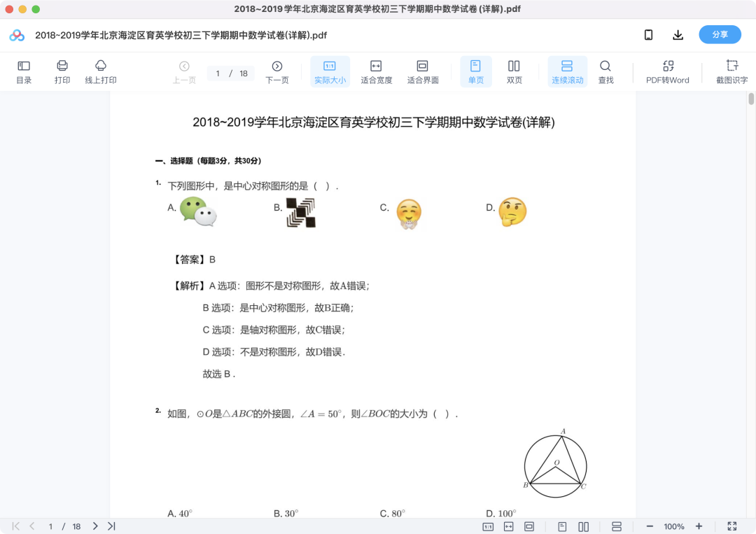The width and height of the screenshot is (756, 534).
Task: Click question 1 text 下列图形中，是中心对称图形的是
Action: tap(253, 186)
